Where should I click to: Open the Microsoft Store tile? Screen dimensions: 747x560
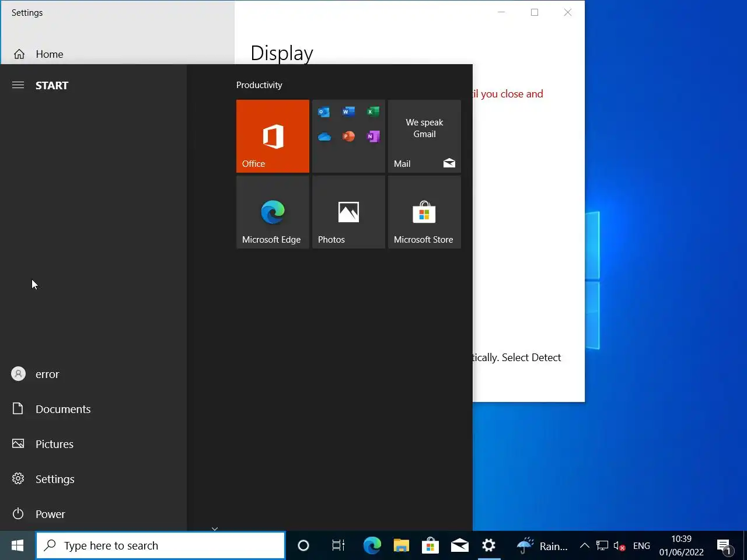click(x=424, y=212)
